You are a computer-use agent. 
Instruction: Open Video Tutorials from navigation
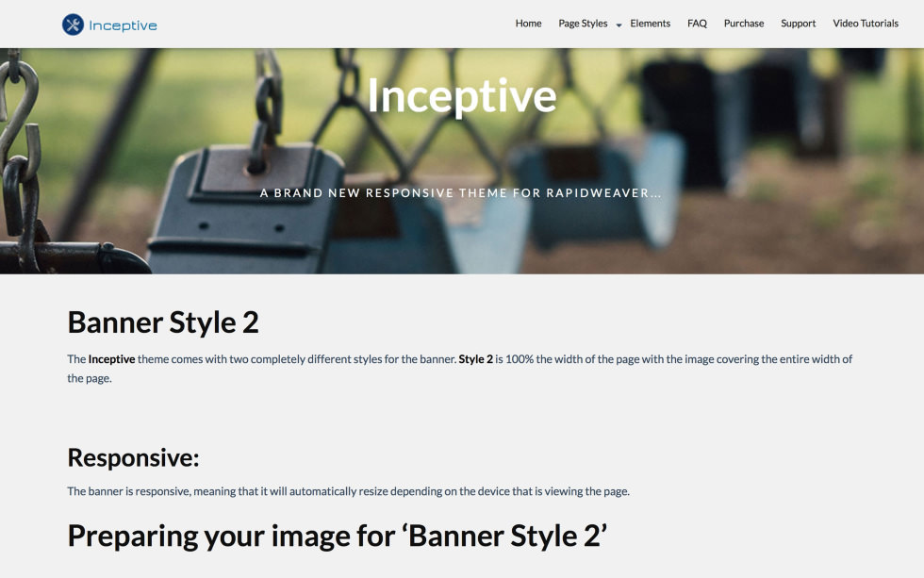tap(866, 24)
